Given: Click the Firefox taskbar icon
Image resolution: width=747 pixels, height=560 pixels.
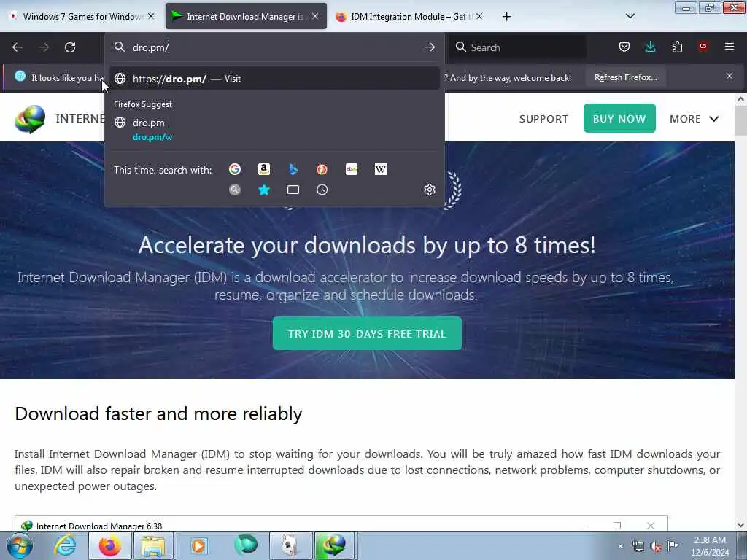Looking at the screenshot, I should tap(109, 545).
